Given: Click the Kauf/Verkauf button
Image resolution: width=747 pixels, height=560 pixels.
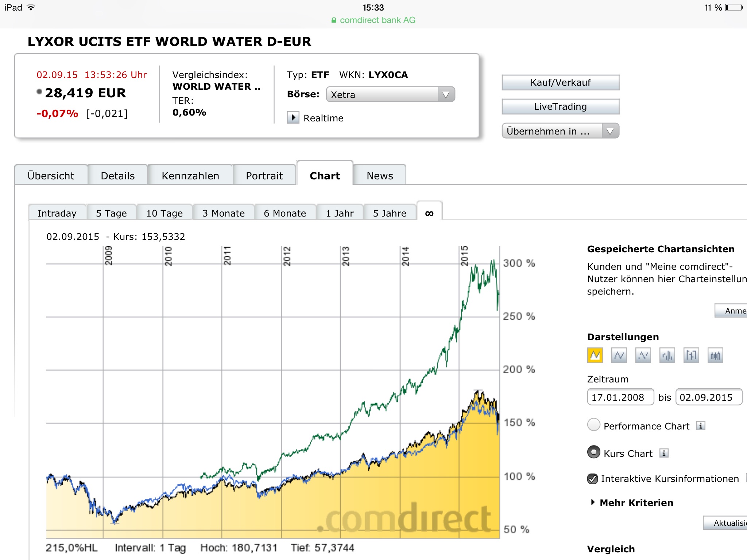Looking at the screenshot, I should tap(560, 82).
